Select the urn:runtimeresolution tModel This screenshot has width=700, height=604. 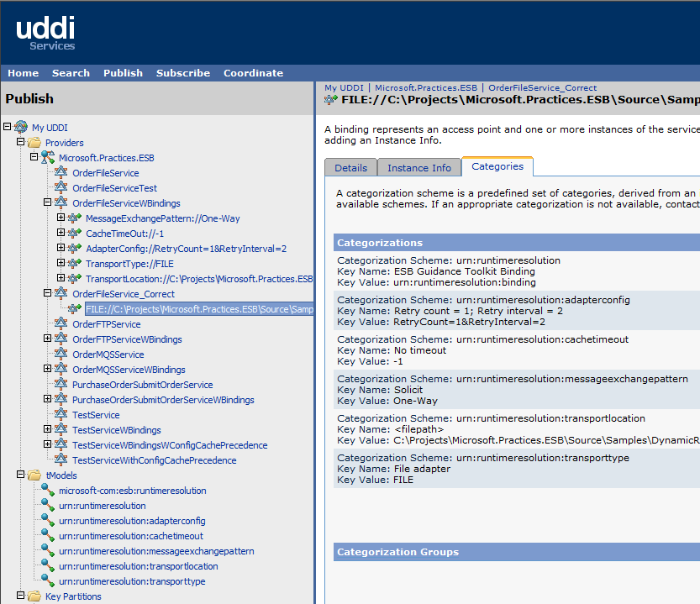[x=103, y=506]
